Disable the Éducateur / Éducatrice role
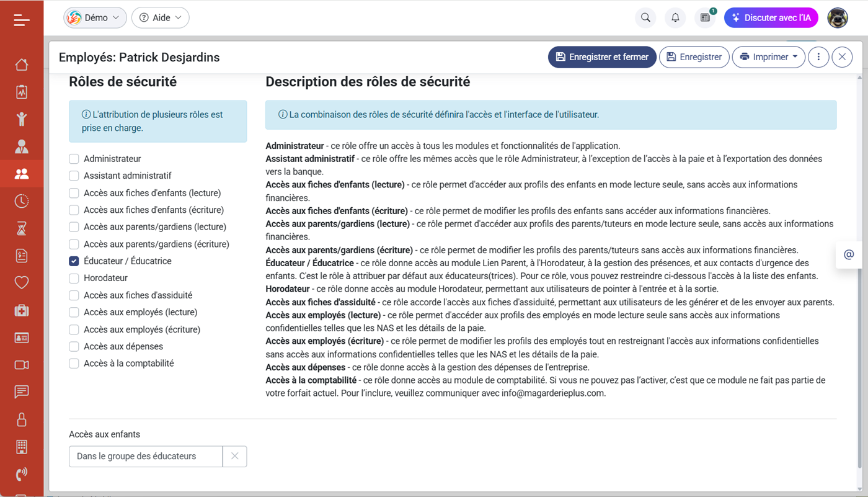 click(x=73, y=261)
